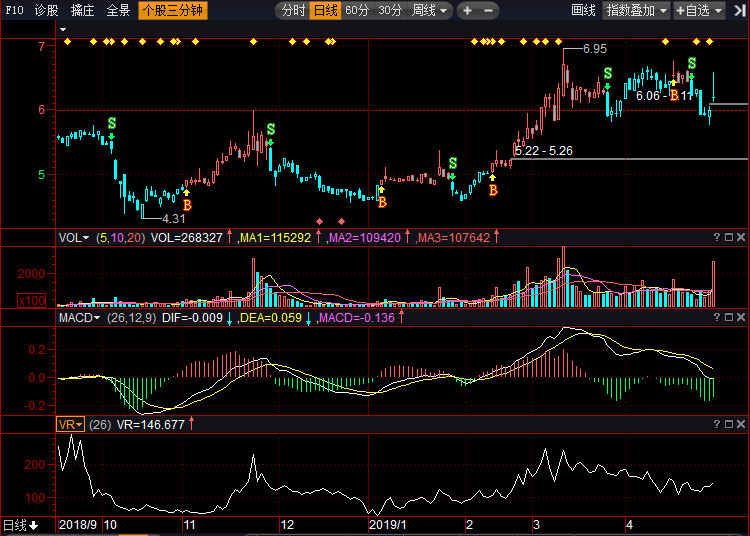The image size is (750, 536).
Task: Switch chart to 分时 intraday view
Action: [292, 11]
